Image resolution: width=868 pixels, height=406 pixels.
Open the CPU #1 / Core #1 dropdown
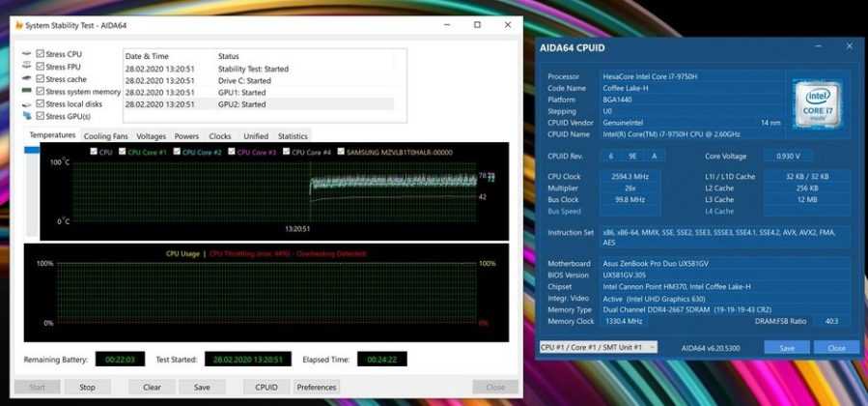[x=598, y=347]
